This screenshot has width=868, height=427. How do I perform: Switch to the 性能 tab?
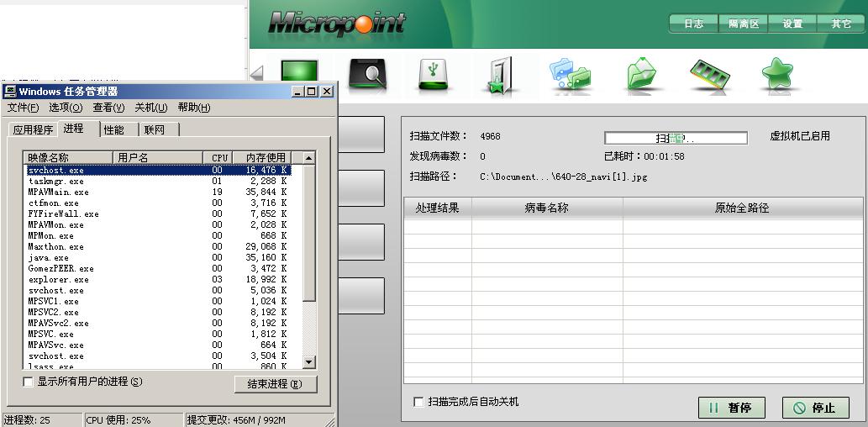(113, 129)
